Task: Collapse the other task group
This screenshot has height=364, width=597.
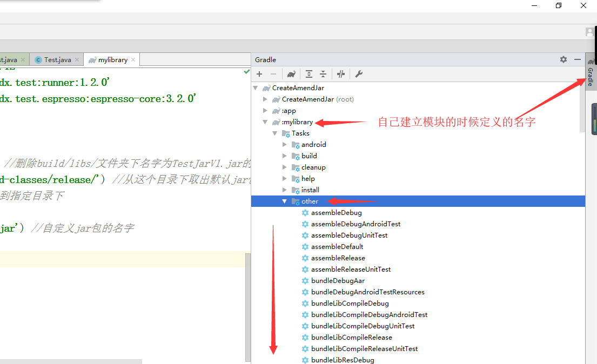Action: (284, 201)
